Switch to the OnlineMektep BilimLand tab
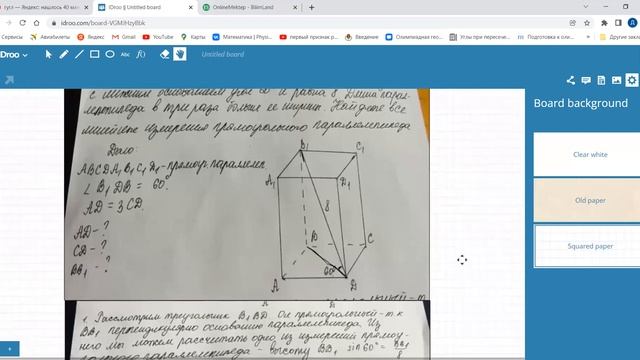 [249, 7]
